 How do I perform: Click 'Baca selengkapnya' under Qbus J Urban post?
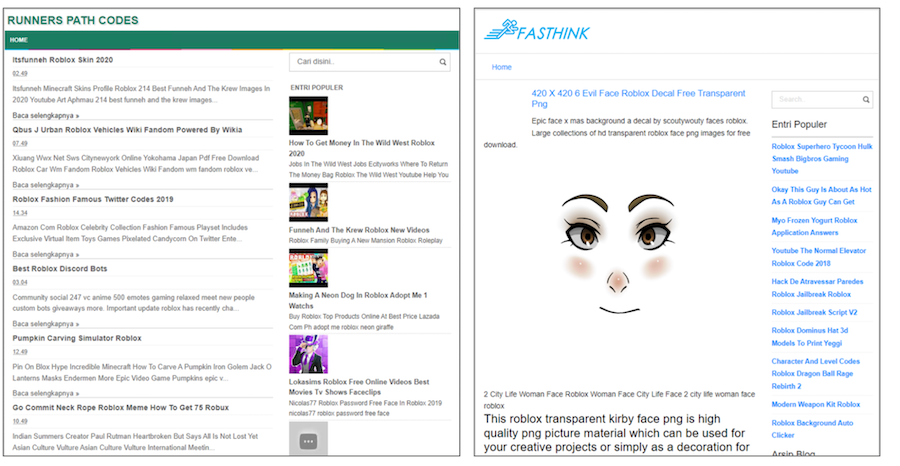coord(46,185)
